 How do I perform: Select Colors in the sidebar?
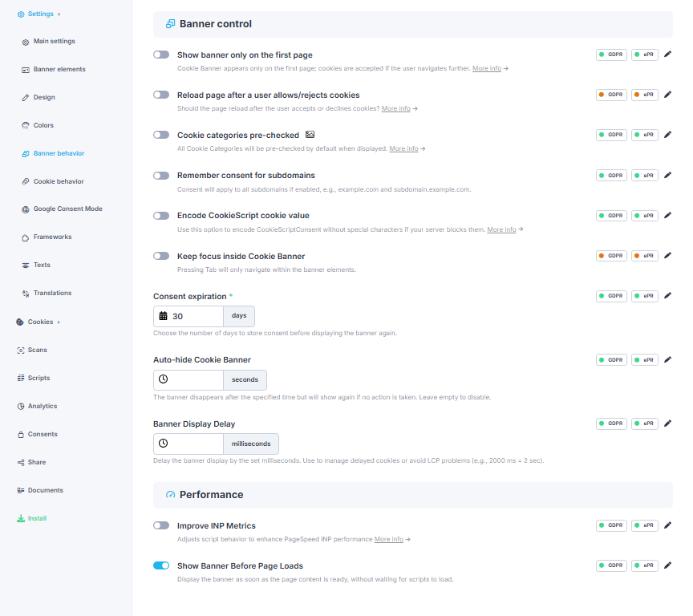coord(43,125)
